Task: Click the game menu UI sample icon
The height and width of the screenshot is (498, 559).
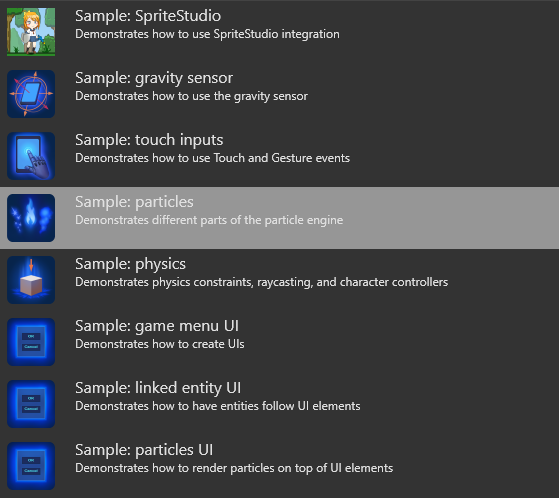Action: [31, 342]
